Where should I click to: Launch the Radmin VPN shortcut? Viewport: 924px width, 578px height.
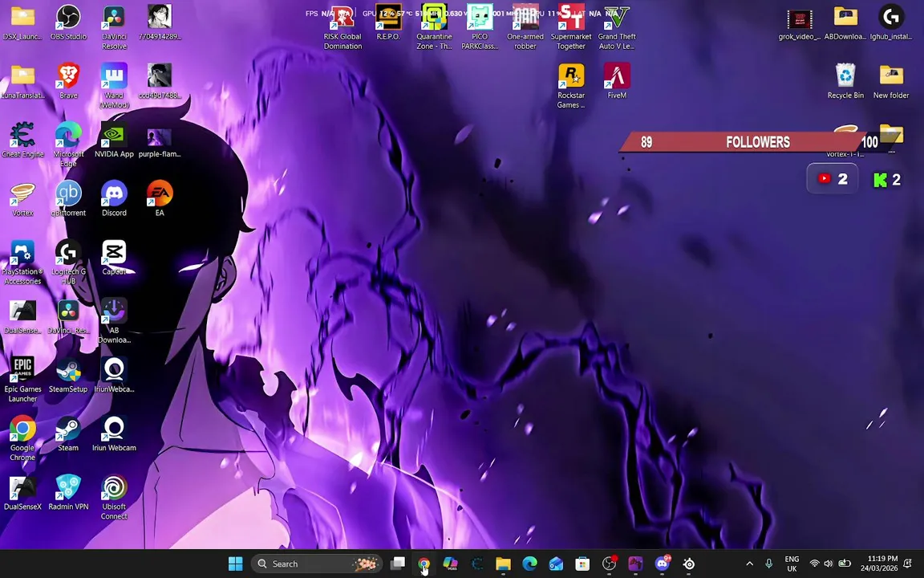(68, 494)
